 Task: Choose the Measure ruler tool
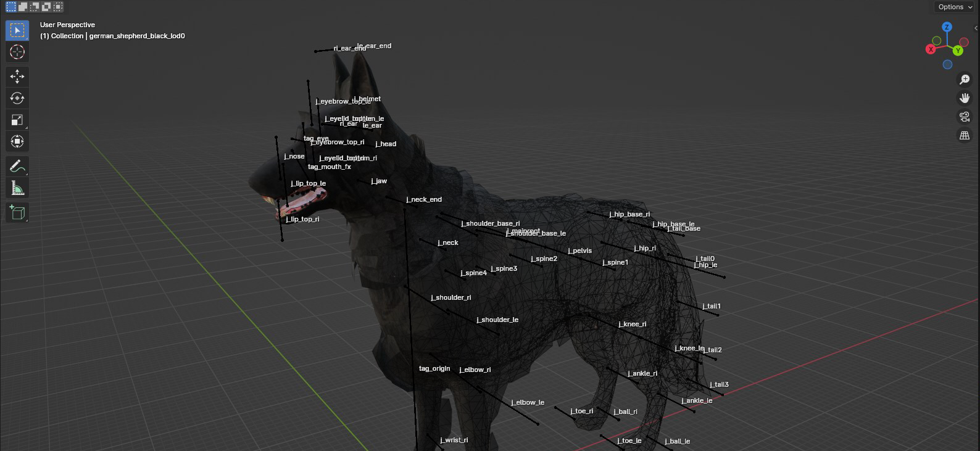click(x=17, y=188)
